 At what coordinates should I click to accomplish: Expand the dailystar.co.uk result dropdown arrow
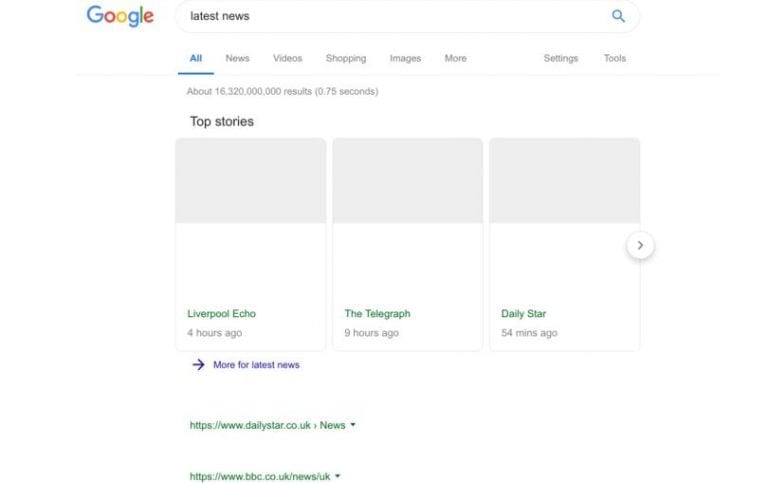(353, 425)
